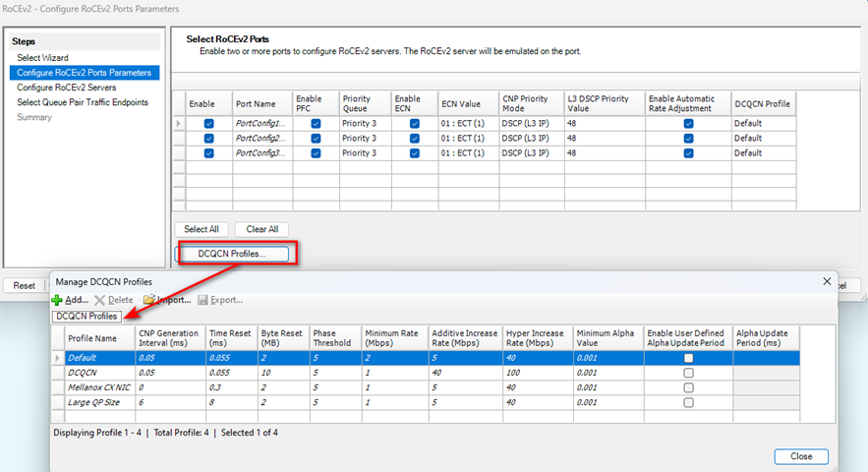Disable Enable ECN for the third port

pyautogui.click(x=414, y=153)
